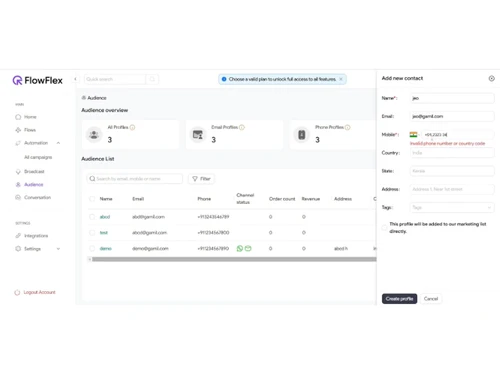Screen dimensions: 500x375
Task: Open the abod contact link
Action: 105,217
